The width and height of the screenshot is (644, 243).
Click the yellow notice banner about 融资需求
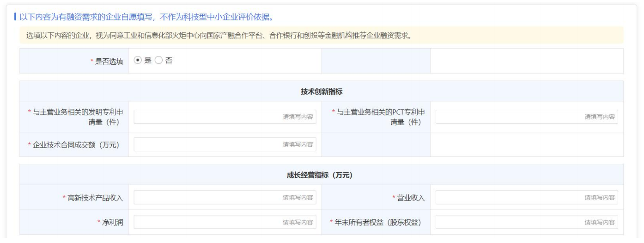[321, 35]
